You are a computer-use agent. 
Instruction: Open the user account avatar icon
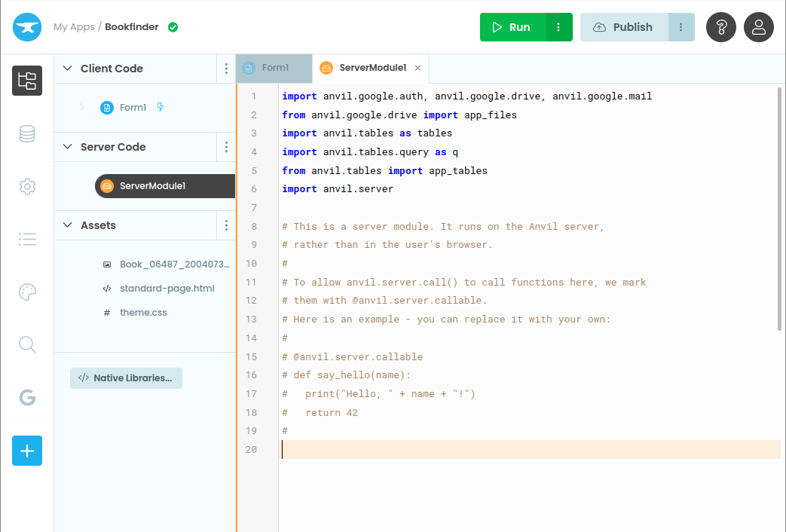pyautogui.click(x=759, y=27)
